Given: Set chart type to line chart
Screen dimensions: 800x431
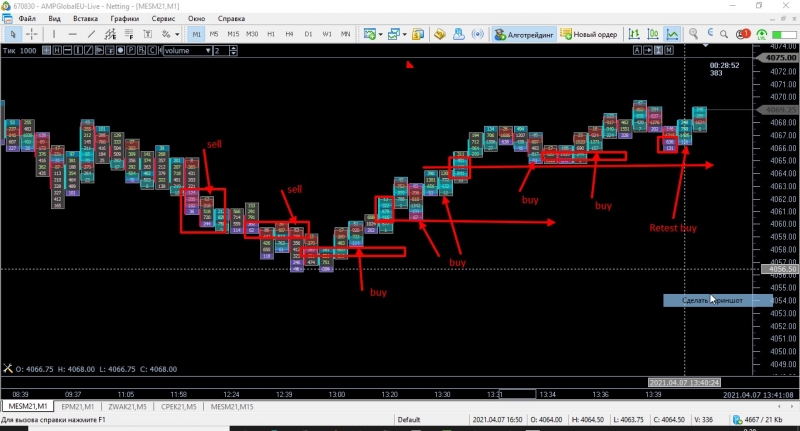Looking at the screenshot, I should 672,34.
